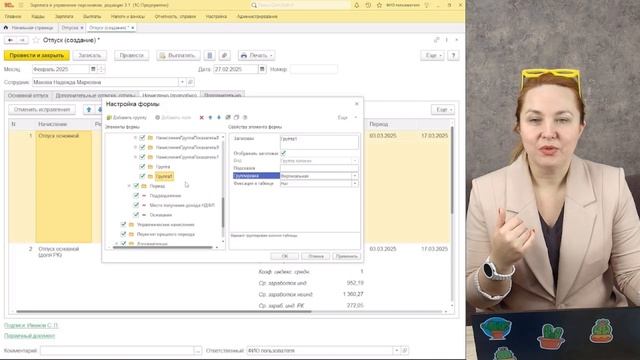Click the document list icon next to Выплатить
Image resolution: width=640 pixels, height=360 pixels.
[210, 56]
